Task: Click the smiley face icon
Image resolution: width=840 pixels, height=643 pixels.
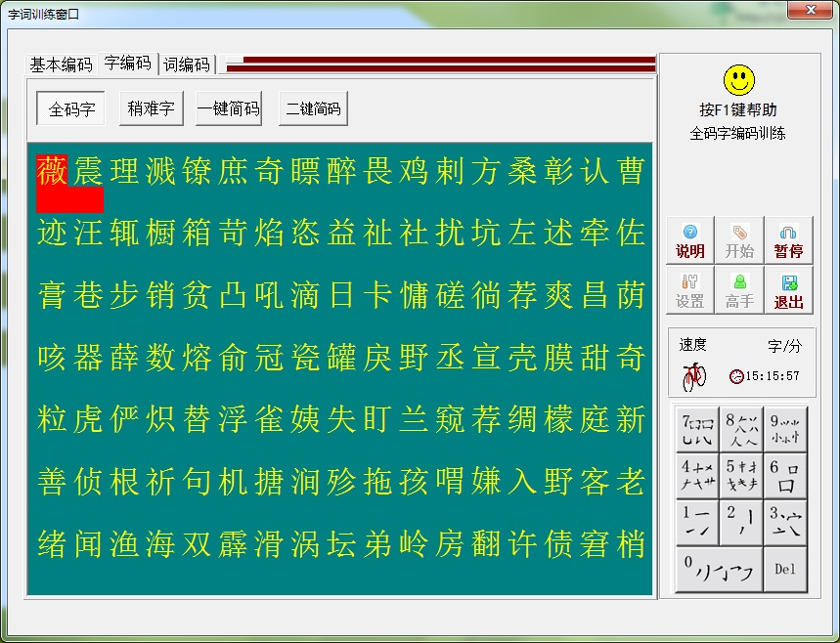Action: point(738,80)
